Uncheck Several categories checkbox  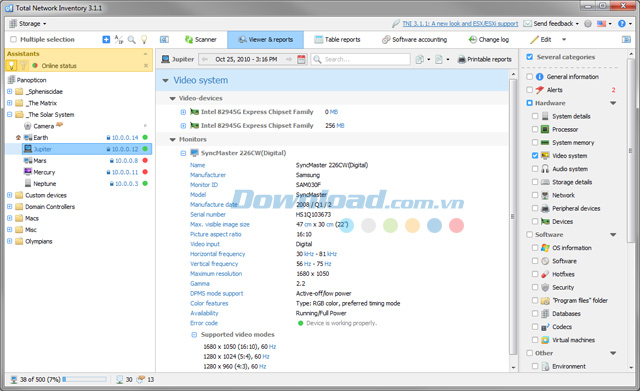click(529, 57)
